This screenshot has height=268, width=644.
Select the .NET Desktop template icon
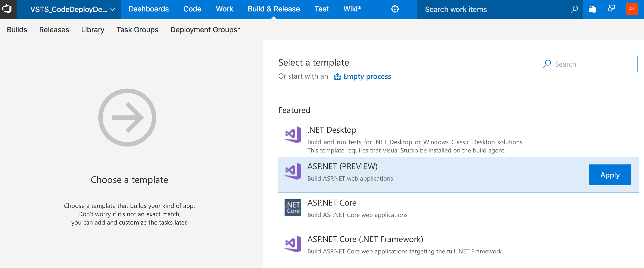293,135
